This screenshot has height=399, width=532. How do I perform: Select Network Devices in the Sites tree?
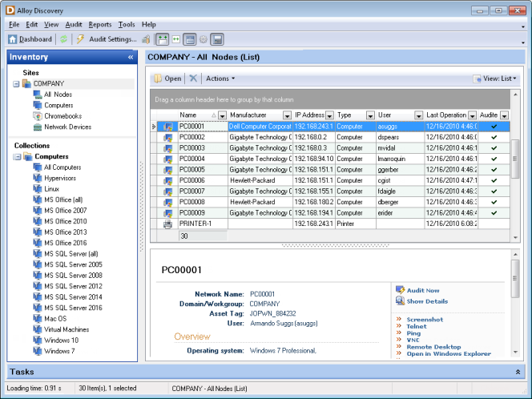click(67, 127)
